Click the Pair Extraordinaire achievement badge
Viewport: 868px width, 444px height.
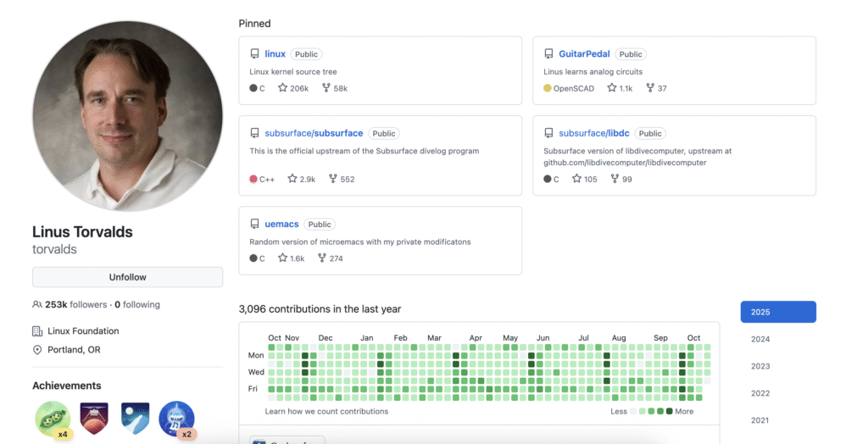tap(53, 418)
